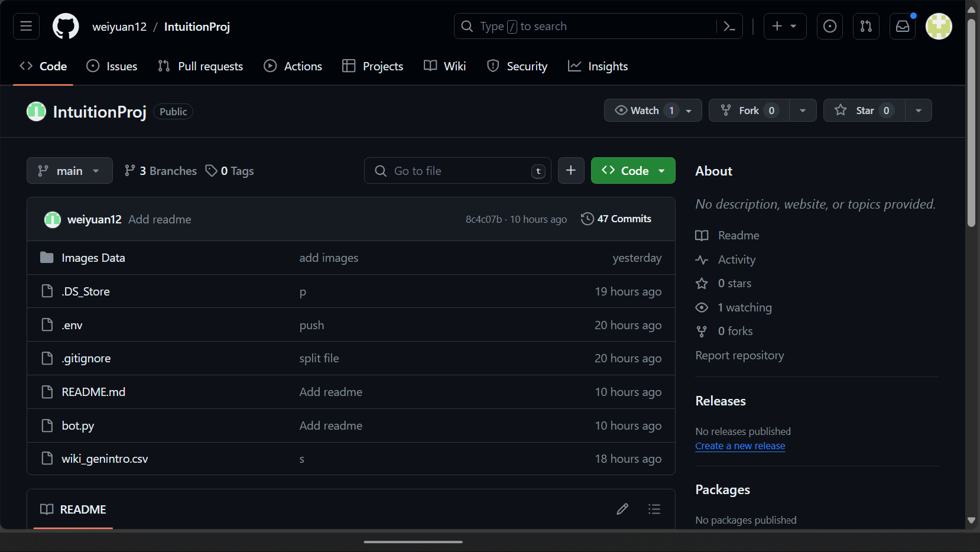Add a file with the plus button
Image resolution: width=980 pixels, height=552 pixels.
coord(571,170)
